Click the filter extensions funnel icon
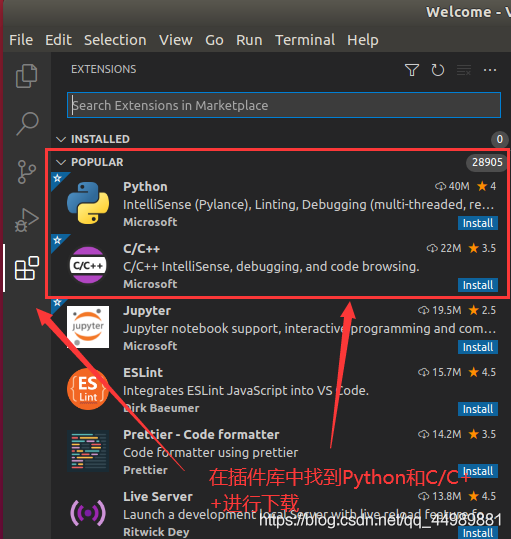 [x=412, y=70]
